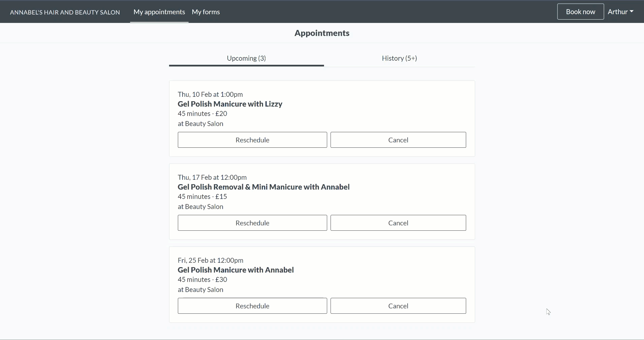Click Annabel's Hair and Beauty Salon brand link
The width and height of the screenshot is (644, 340).
point(65,12)
